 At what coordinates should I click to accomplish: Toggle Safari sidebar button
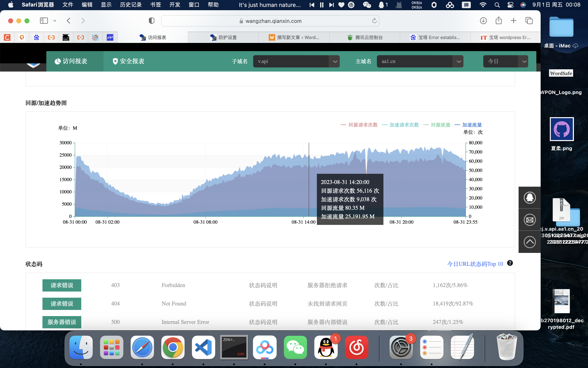point(44,21)
